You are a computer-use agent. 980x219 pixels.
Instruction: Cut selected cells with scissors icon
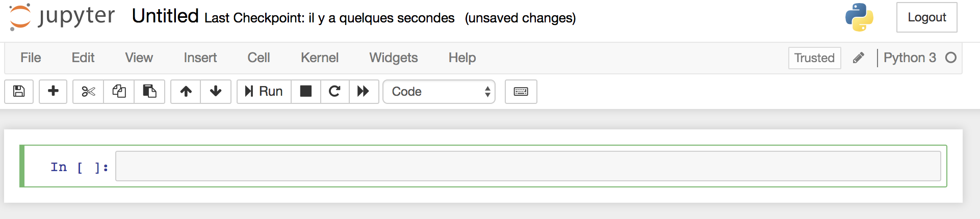(x=88, y=92)
